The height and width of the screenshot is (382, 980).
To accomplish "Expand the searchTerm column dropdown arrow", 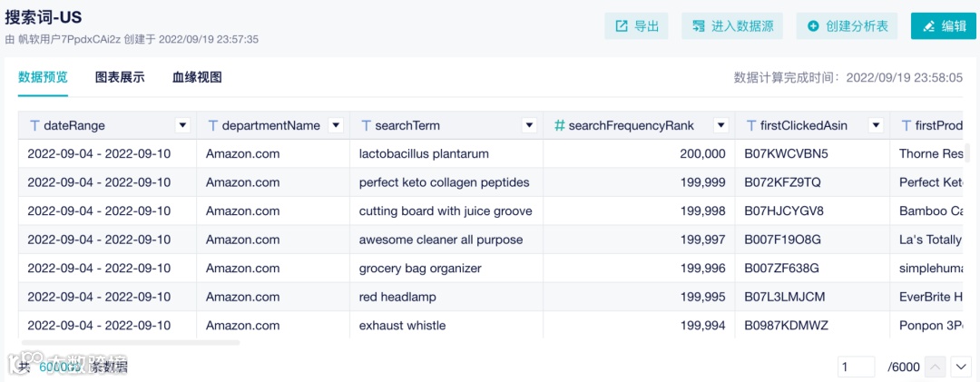I will (529, 125).
